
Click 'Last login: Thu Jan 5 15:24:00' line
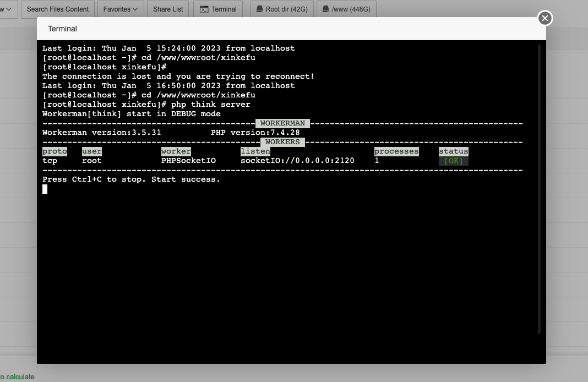coord(168,48)
